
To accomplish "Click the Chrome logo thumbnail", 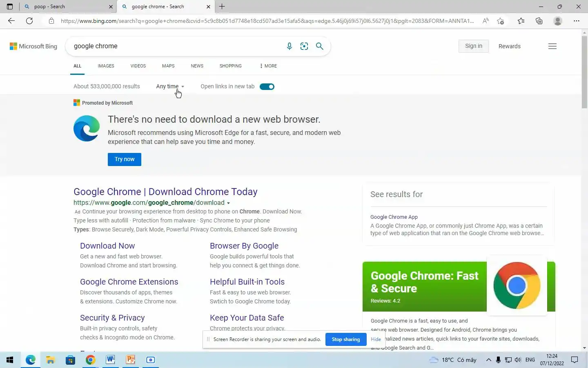I will (517, 285).
